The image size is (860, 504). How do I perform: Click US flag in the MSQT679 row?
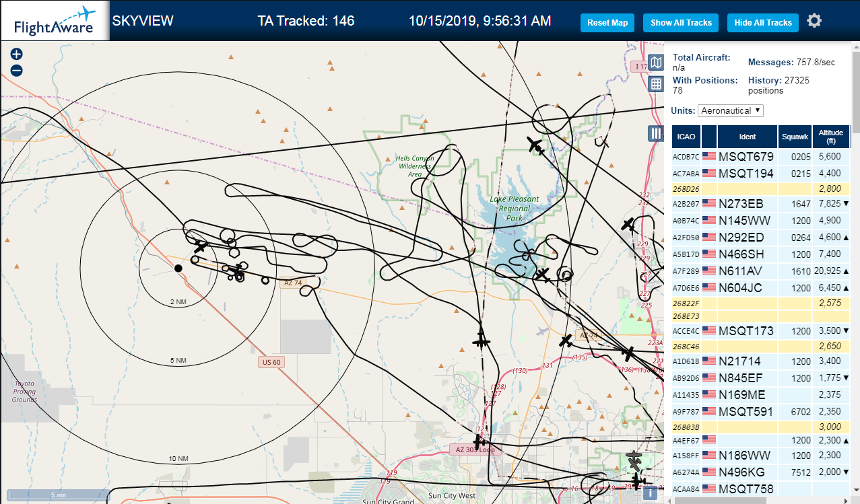tap(709, 156)
